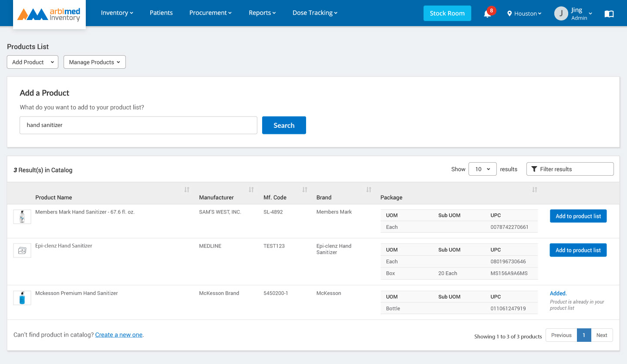Focus the hand sanitizer search field

(138, 125)
